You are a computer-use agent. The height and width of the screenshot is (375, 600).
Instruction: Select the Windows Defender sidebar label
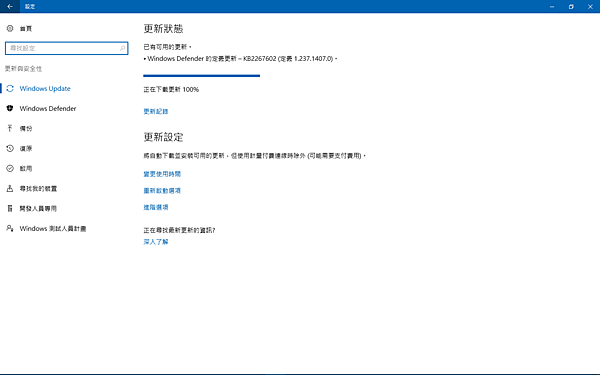pos(48,109)
